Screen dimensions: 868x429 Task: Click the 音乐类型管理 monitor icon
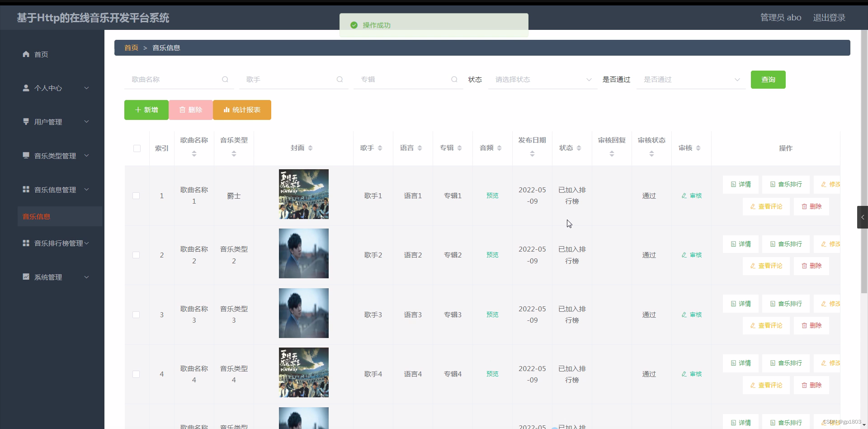[x=26, y=156]
